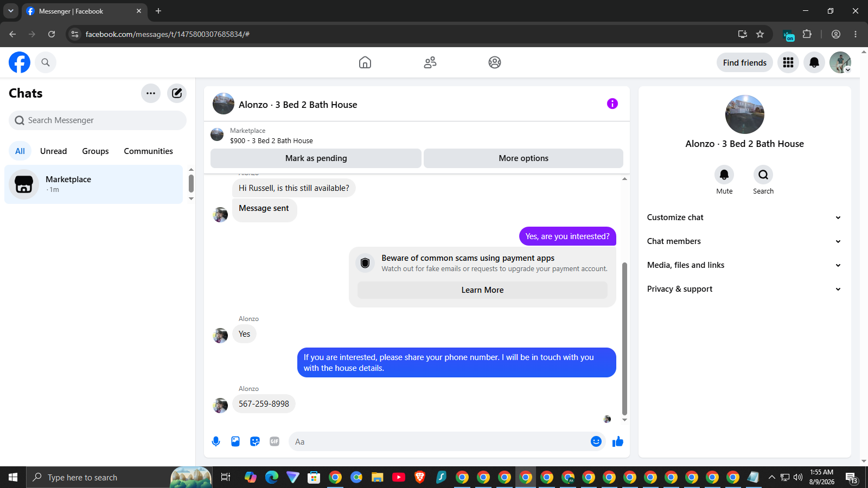The height and width of the screenshot is (488, 868).
Task: Select the All chats filter tab
Action: 20,151
